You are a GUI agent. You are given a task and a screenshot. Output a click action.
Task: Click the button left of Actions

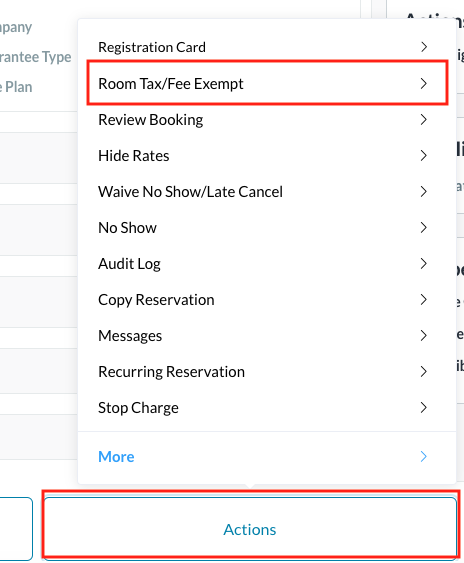pyautogui.click(x=16, y=529)
